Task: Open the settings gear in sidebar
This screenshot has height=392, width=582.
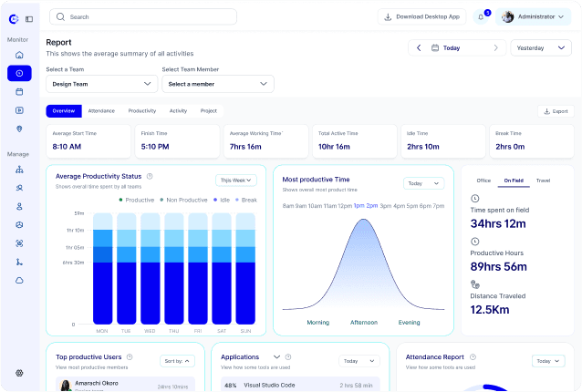Action: [19, 373]
